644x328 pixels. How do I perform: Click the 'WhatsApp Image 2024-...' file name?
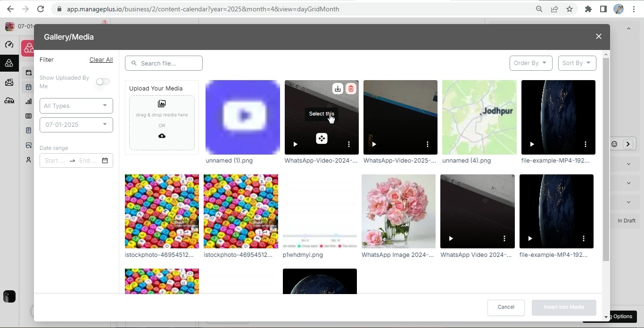click(x=397, y=254)
